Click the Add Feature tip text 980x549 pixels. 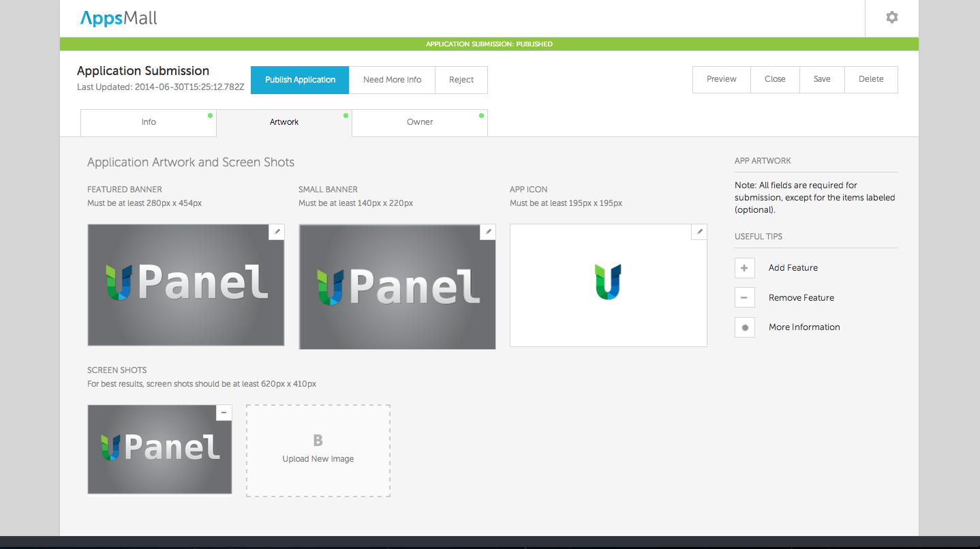(793, 268)
